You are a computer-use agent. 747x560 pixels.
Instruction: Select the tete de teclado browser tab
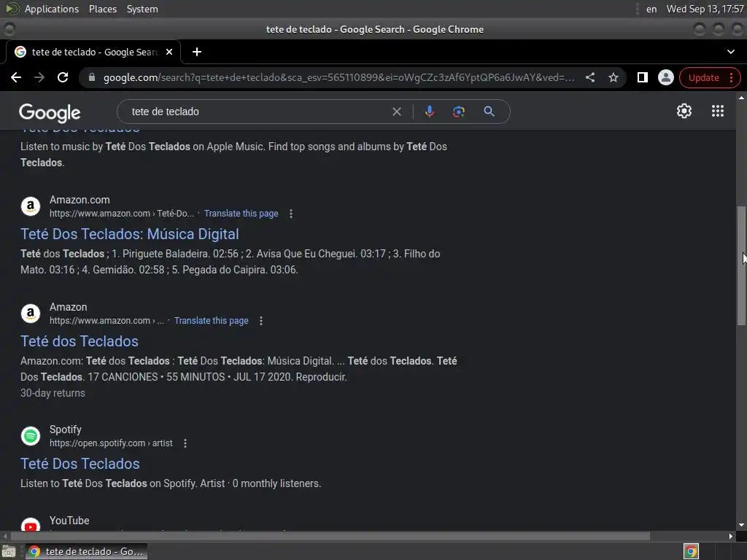pos(93,52)
